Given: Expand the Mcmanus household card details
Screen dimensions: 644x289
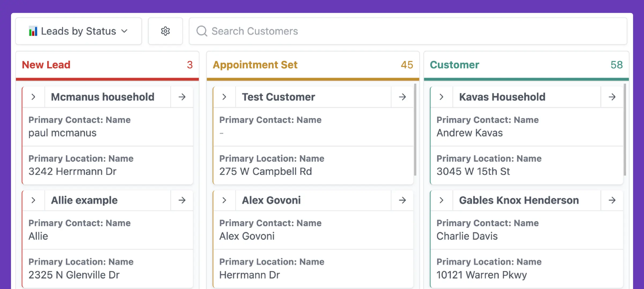Looking at the screenshot, I should pos(33,97).
